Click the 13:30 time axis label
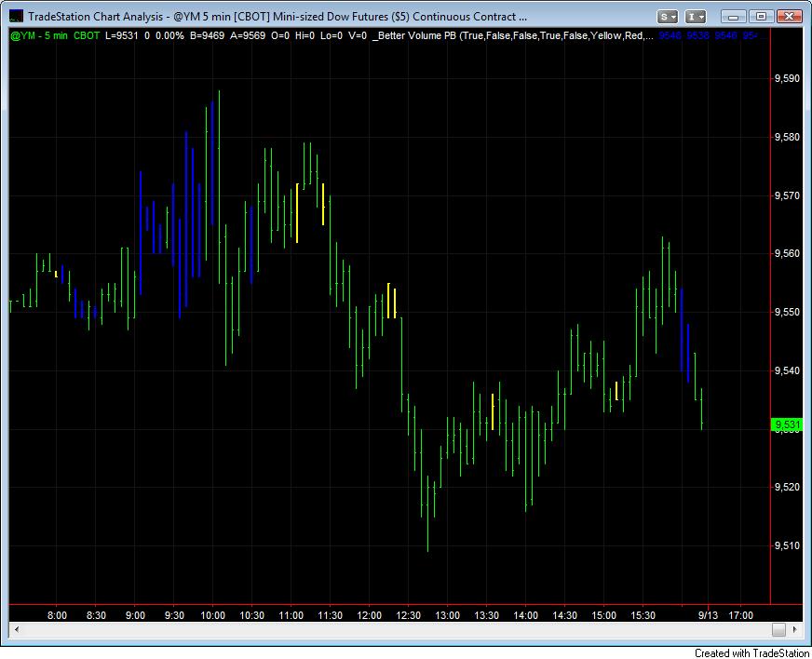This screenshot has height=659, width=812. [x=486, y=615]
